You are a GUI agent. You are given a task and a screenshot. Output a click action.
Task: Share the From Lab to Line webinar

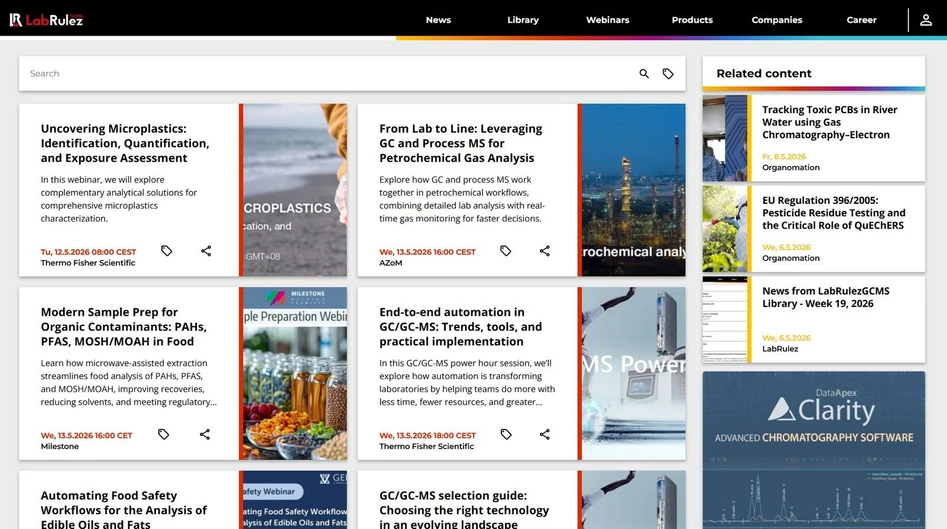pyautogui.click(x=545, y=251)
